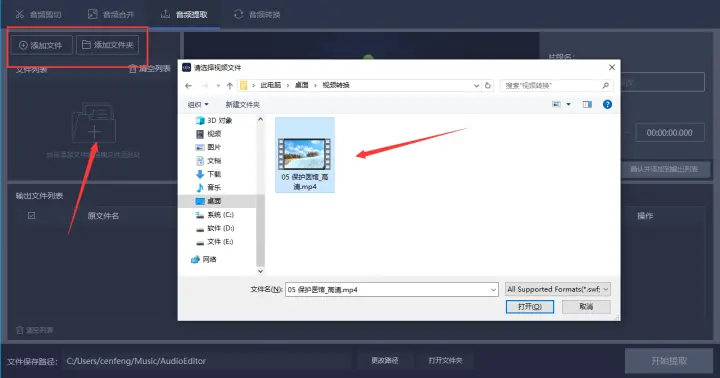Select the 05 保护医馆_高清.mp4 video thumbnail
The image size is (720, 378).
point(305,155)
